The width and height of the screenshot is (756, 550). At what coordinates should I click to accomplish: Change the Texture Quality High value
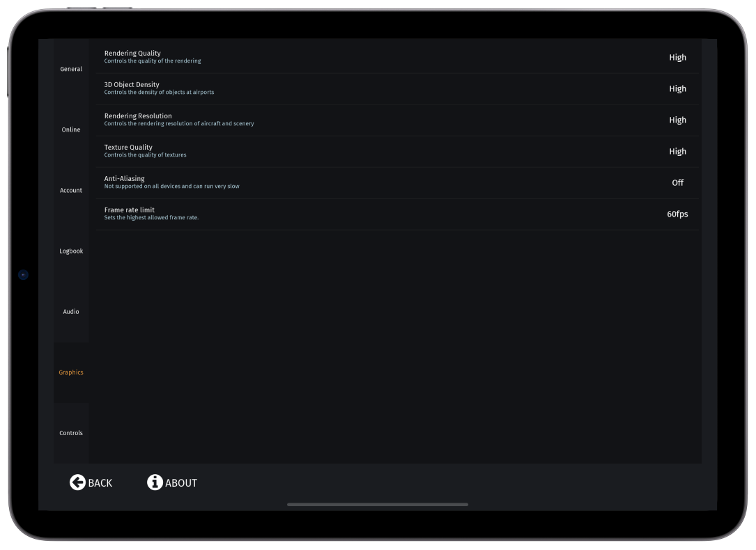(677, 152)
